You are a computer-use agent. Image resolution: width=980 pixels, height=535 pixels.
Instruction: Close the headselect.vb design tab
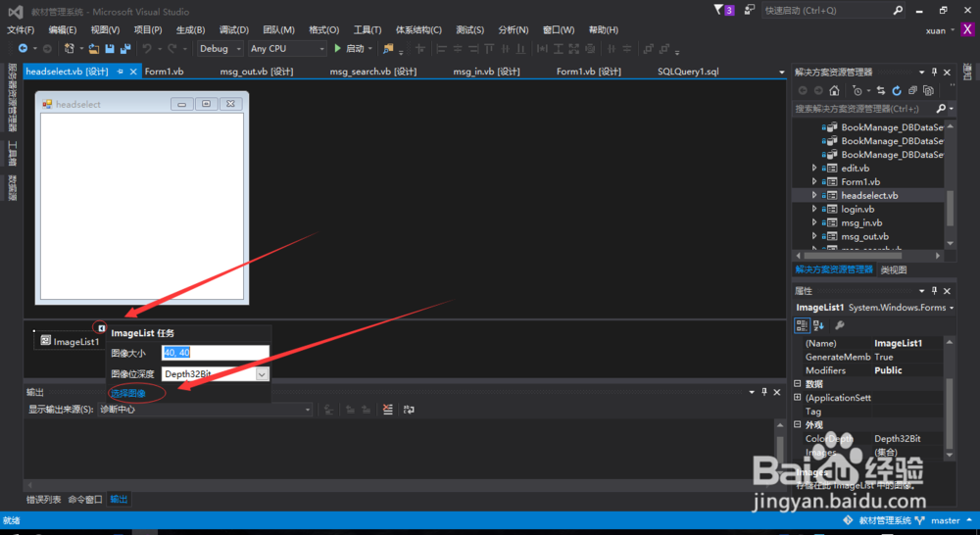[133, 72]
